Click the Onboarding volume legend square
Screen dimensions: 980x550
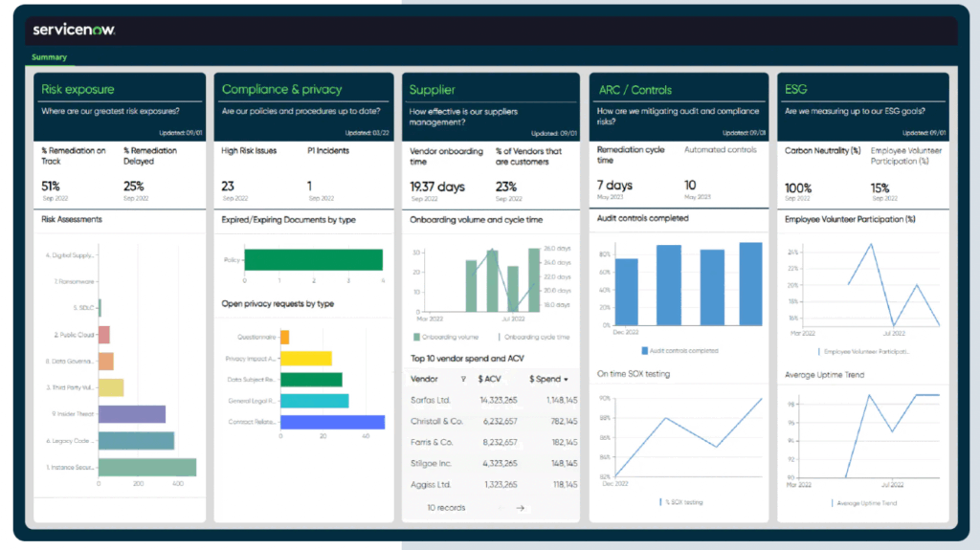pyautogui.click(x=417, y=337)
